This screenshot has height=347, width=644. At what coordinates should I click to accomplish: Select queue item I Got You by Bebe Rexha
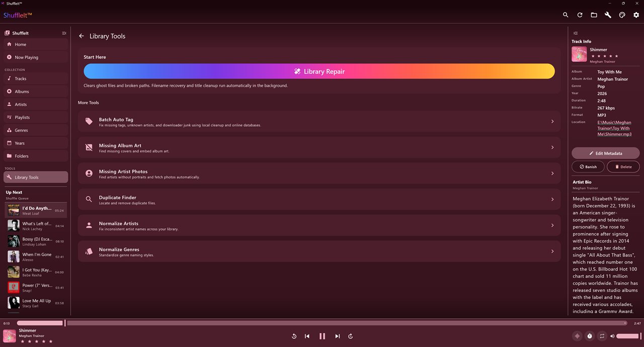click(36, 272)
